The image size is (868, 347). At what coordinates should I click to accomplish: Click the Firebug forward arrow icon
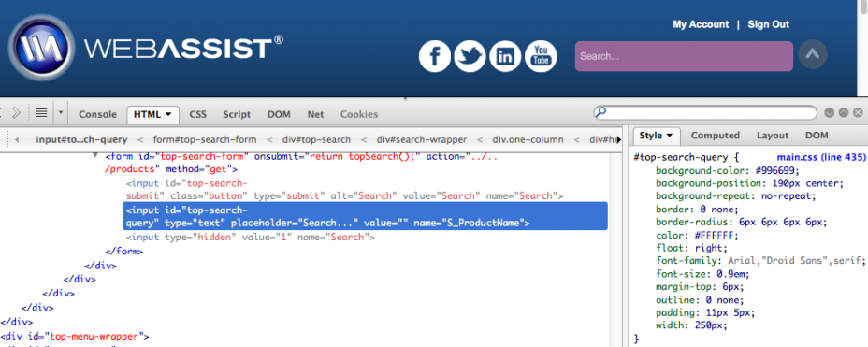tap(16, 113)
